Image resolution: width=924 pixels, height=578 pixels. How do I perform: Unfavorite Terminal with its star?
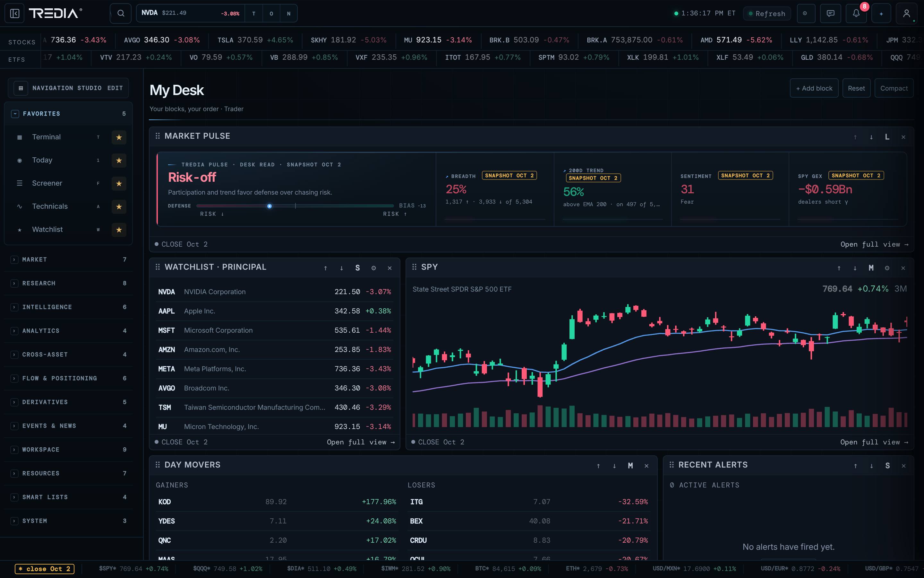(x=119, y=137)
